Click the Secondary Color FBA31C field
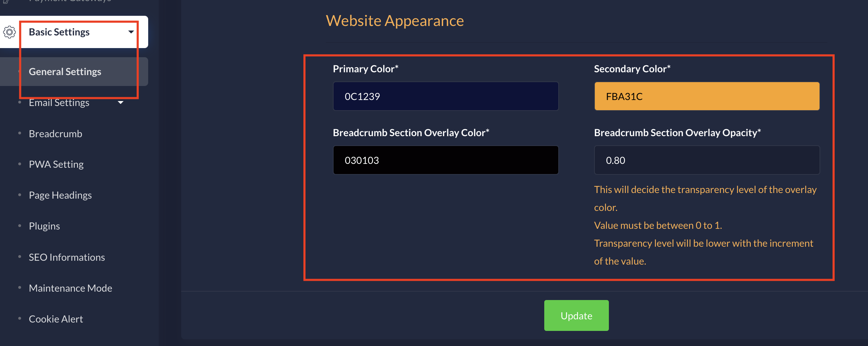Screen dimensions: 868x346 pyautogui.click(x=706, y=96)
